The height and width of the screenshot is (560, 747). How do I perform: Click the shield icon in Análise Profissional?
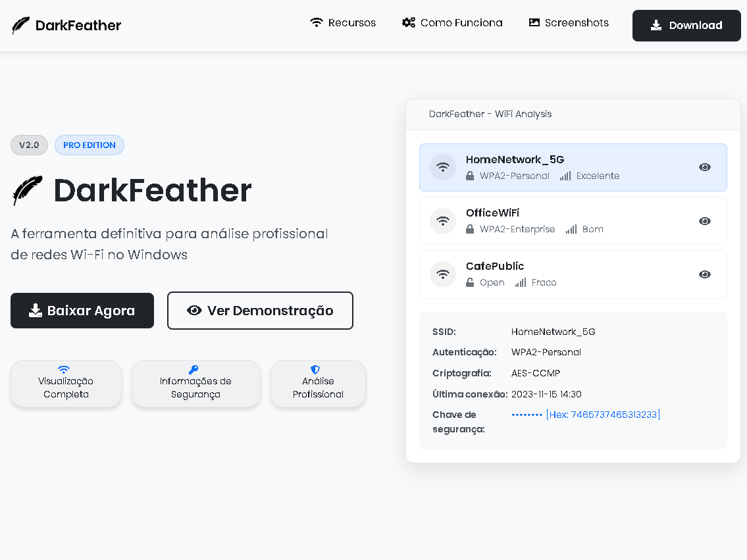pos(315,370)
